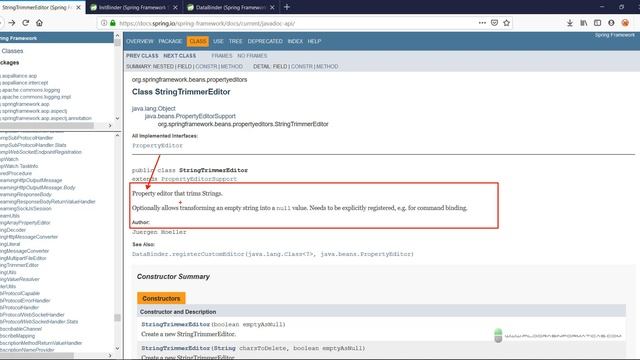
Task: Open the PACKAGE navigation item
Action: tap(170, 41)
